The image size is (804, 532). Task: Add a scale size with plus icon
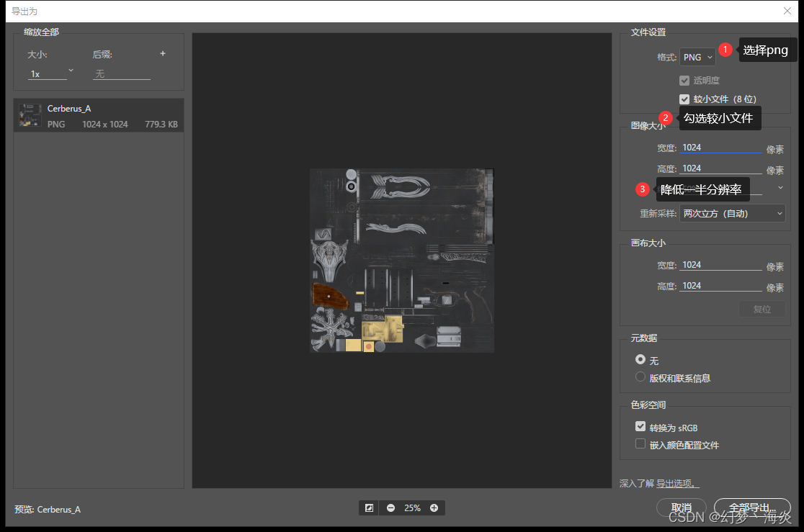click(163, 53)
